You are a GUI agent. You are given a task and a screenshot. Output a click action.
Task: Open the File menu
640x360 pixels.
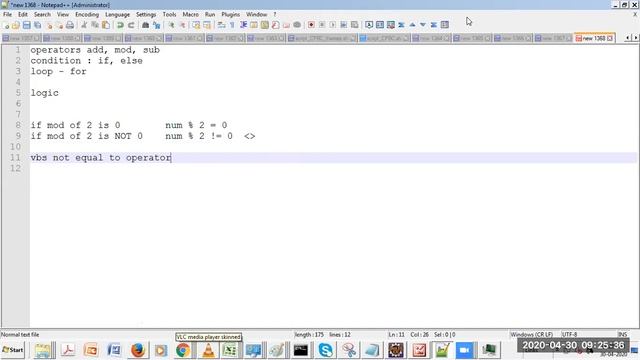[x=7, y=14]
